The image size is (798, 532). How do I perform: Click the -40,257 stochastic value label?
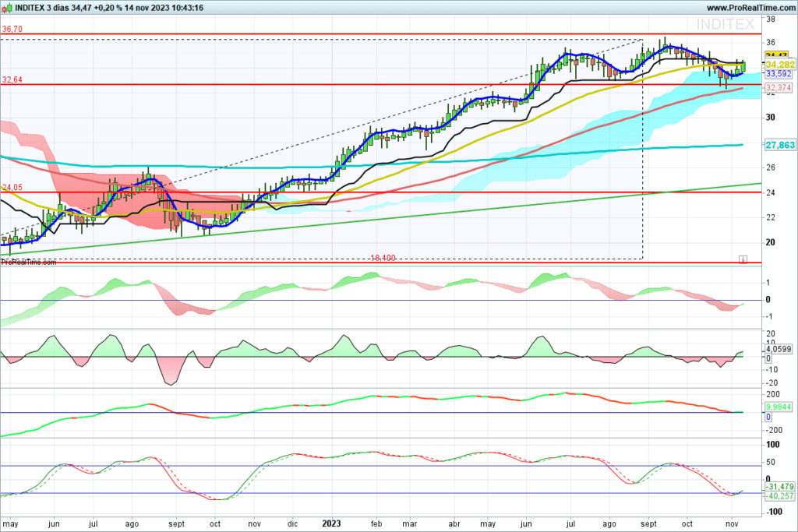click(x=779, y=496)
